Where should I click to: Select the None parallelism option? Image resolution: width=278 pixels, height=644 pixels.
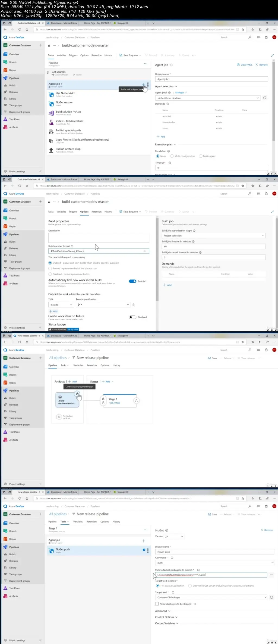click(x=157, y=156)
